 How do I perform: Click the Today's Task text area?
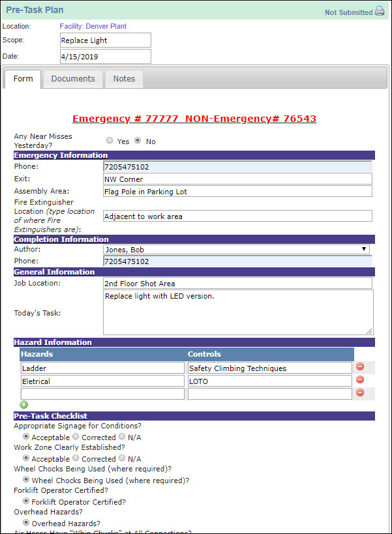[x=238, y=313]
